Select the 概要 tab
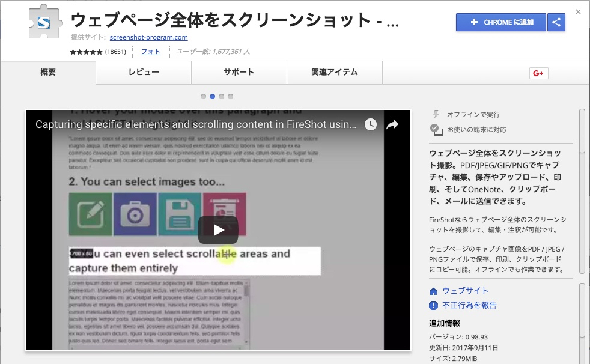The width and height of the screenshot is (590, 364). [48, 72]
